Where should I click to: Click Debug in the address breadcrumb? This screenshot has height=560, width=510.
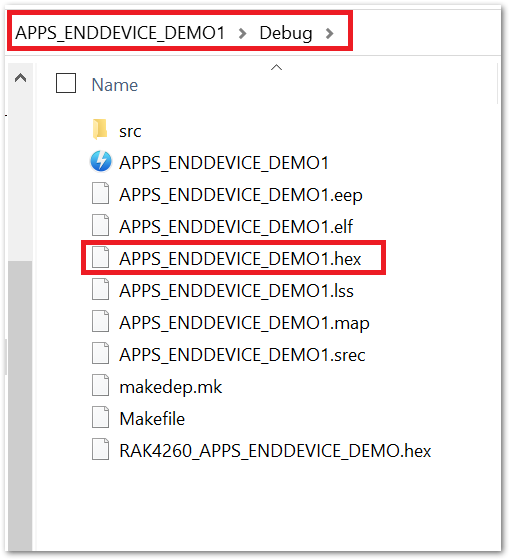pyautogui.click(x=286, y=34)
